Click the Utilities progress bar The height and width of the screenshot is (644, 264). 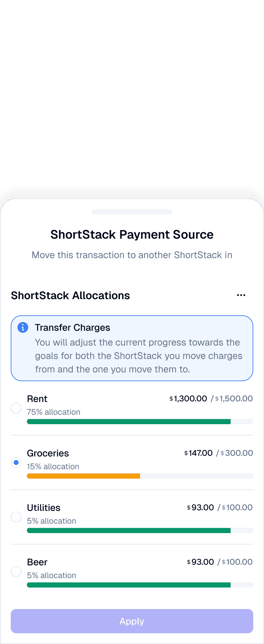tap(140, 530)
